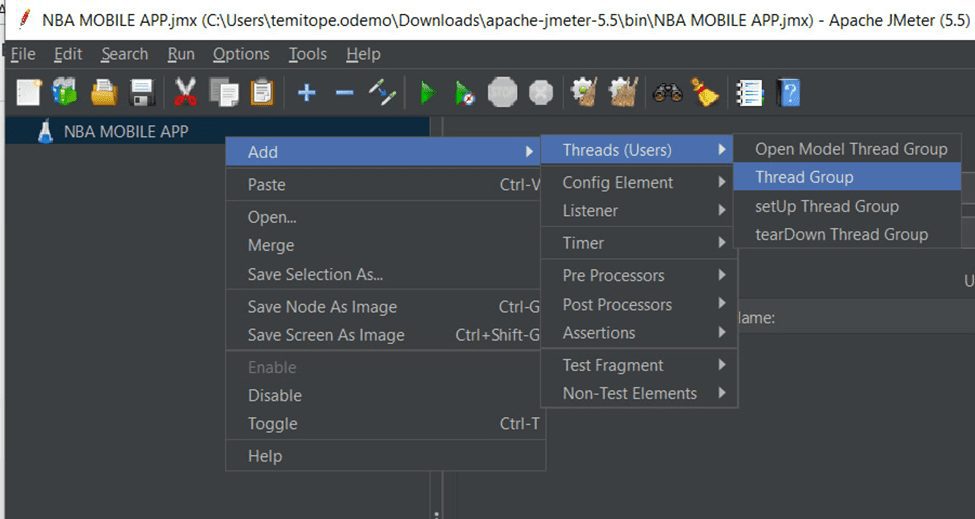The height and width of the screenshot is (519, 975).
Task: Expand the Post Processors submenu
Action: [x=638, y=305]
